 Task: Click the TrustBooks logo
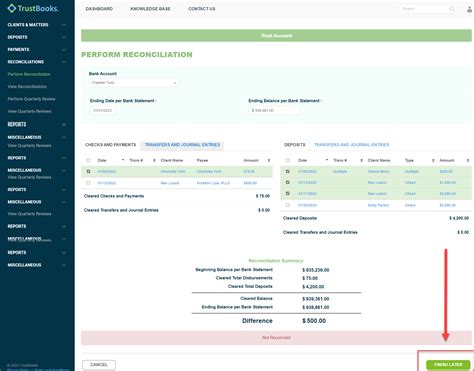(33, 8)
